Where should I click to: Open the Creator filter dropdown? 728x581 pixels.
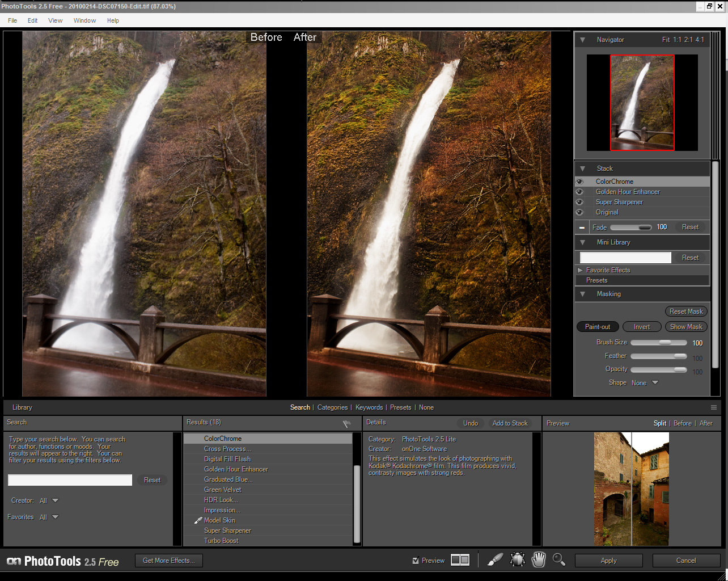coord(55,500)
